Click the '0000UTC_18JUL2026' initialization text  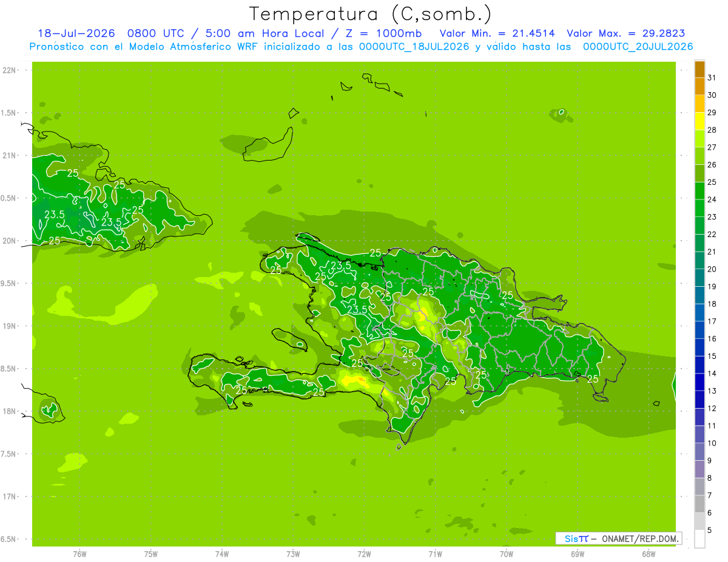click(x=414, y=47)
